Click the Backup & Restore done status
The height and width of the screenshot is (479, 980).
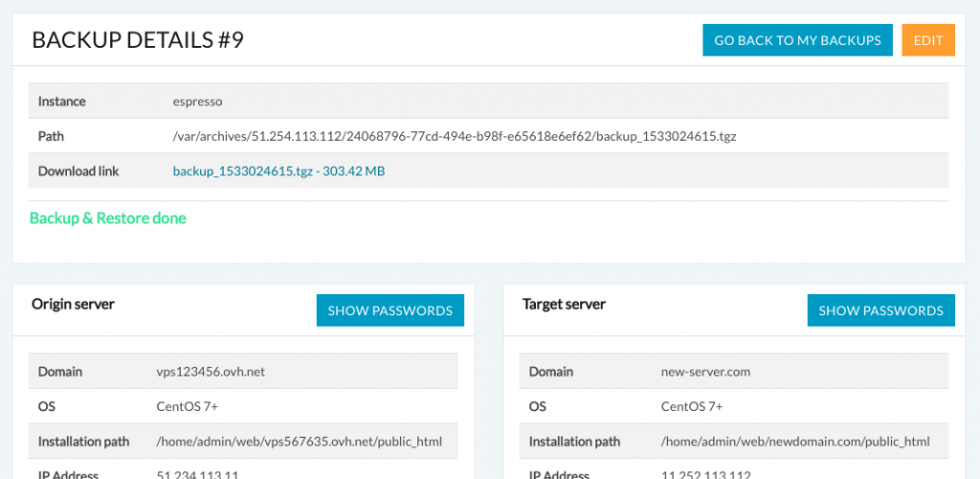pos(108,218)
